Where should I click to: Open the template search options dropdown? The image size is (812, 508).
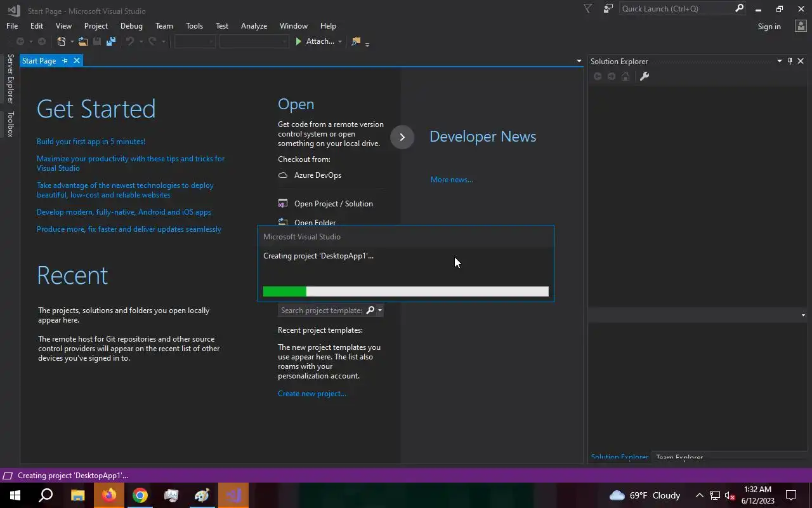click(379, 310)
